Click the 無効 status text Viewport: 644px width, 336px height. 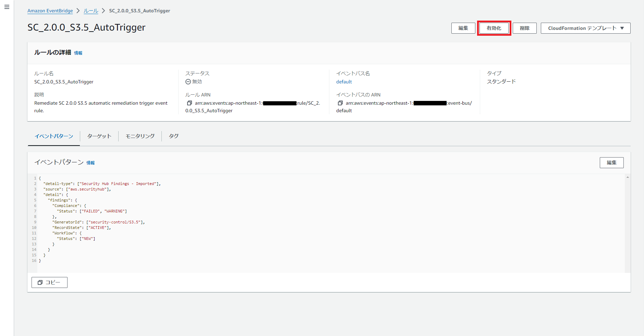(x=197, y=82)
